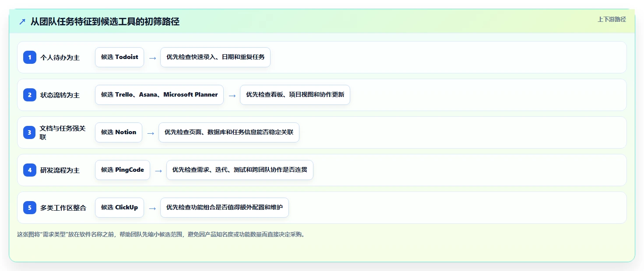Viewport: 644px width, 271px height.
Task: Select step number badge 1
Action: click(30, 57)
